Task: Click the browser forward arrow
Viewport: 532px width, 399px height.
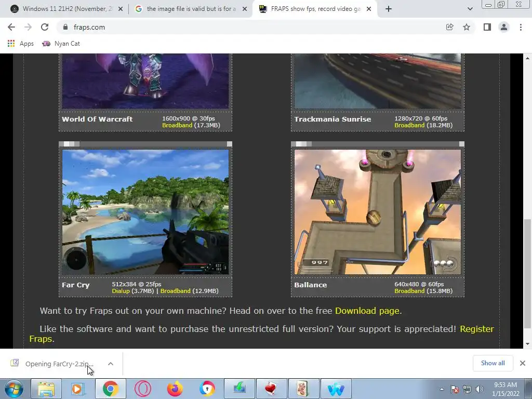Action: point(28,27)
